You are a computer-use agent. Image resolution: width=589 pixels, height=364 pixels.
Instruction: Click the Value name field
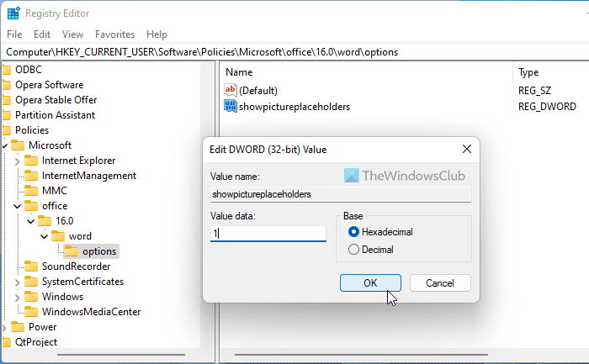point(341,194)
